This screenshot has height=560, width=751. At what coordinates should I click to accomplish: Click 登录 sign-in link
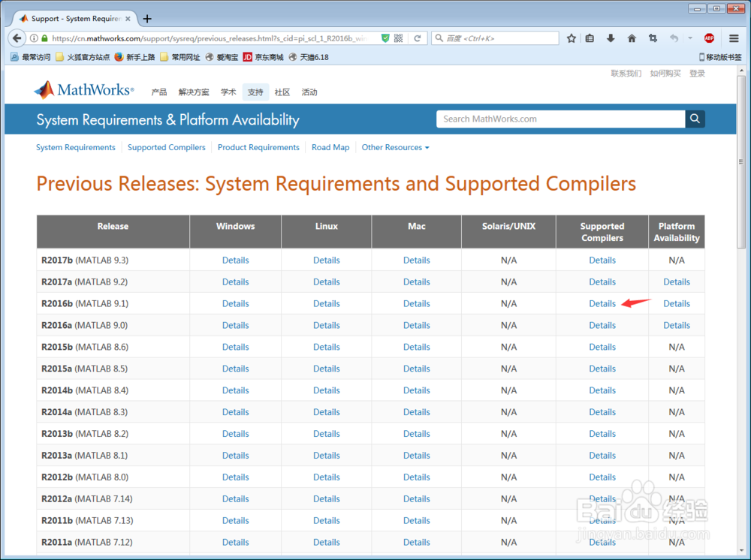[697, 74]
